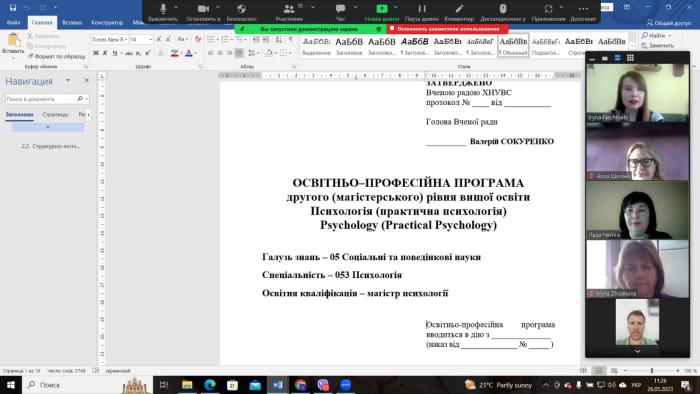Switch Zoom video panel to gallery grid
The height and width of the screenshot is (394, 700).
(x=630, y=58)
